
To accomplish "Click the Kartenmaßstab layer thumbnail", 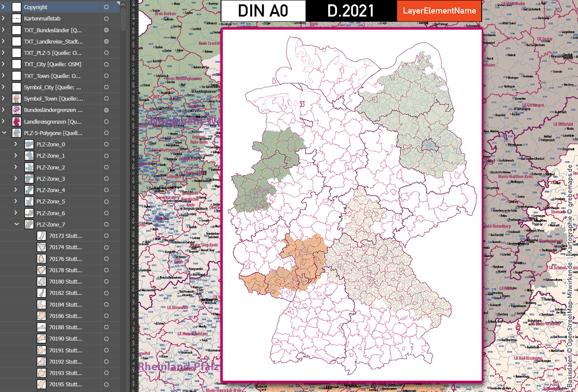I will point(17,18).
